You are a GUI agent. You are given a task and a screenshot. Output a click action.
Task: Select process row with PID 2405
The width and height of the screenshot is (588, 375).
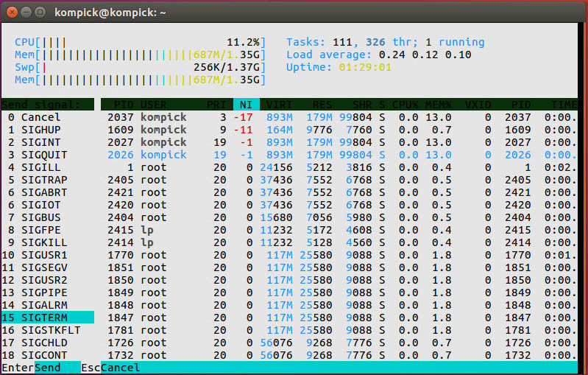(339, 180)
